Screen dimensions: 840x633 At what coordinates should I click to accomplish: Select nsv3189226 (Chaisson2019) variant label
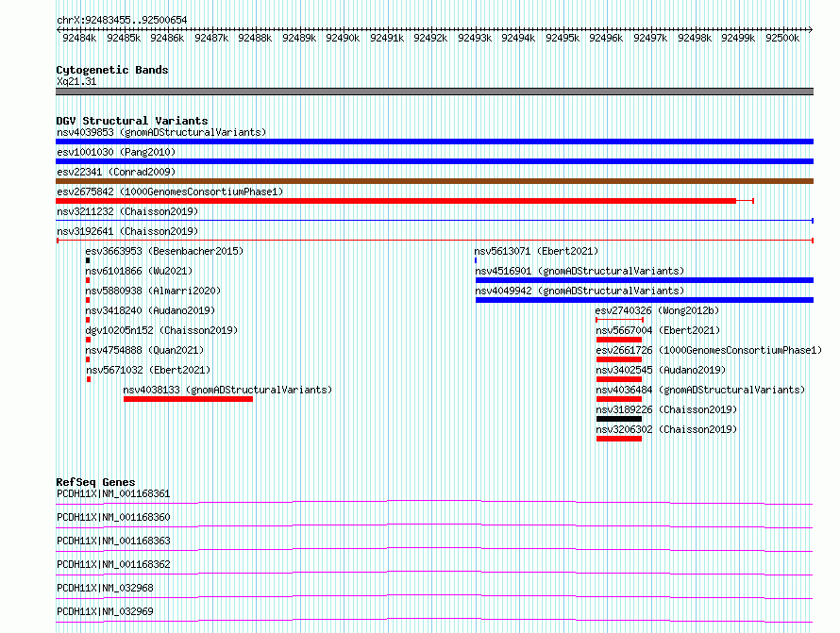[x=666, y=409]
